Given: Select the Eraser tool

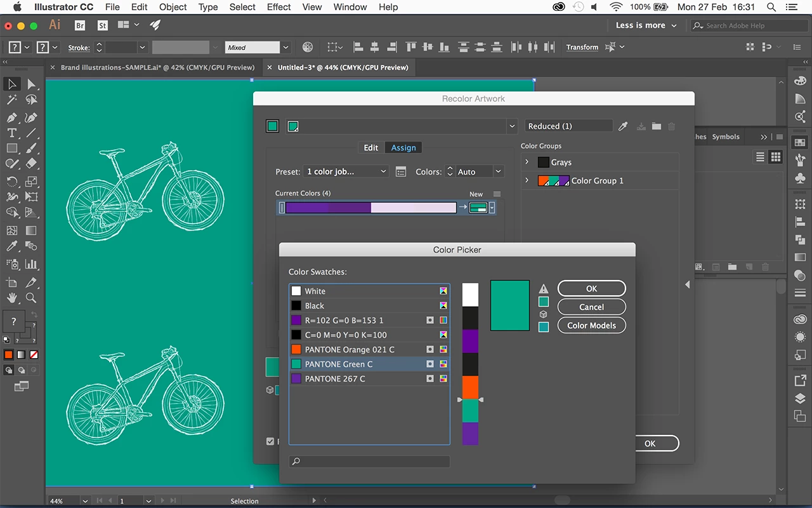Looking at the screenshot, I should tap(31, 164).
